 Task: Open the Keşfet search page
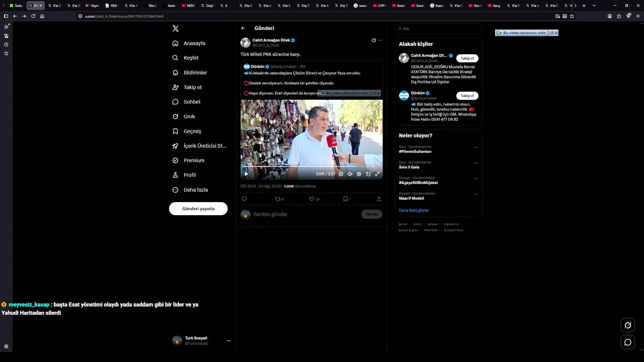click(185, 58)
